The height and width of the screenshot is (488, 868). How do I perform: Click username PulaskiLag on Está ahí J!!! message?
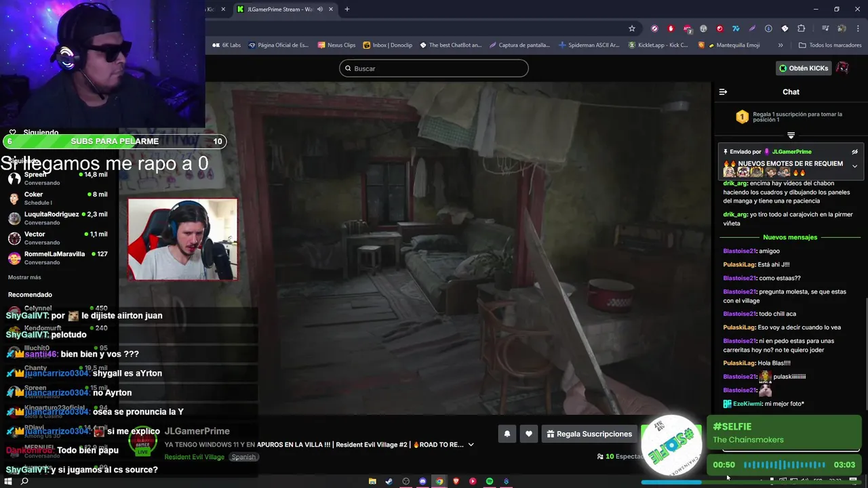(x=739, y=264)
